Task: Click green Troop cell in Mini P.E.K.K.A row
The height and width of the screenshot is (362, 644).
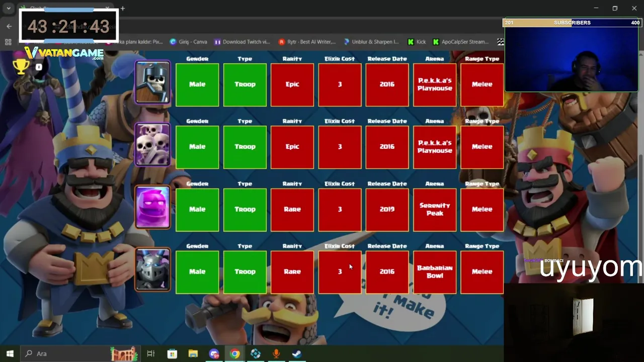Action: point(245,271)
